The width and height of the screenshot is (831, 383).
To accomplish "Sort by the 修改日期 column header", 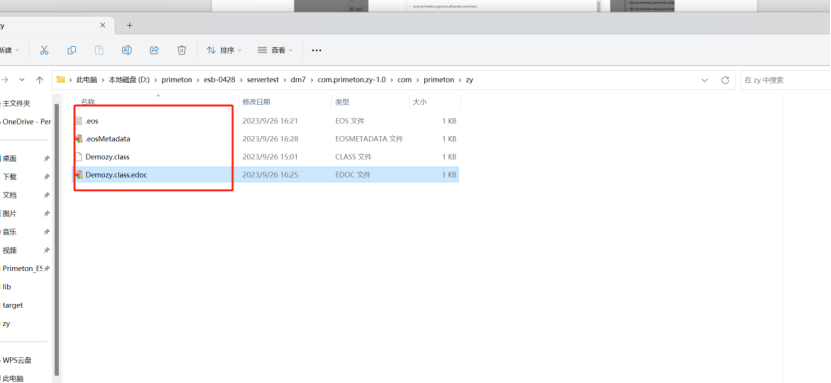I will (256, 102).
